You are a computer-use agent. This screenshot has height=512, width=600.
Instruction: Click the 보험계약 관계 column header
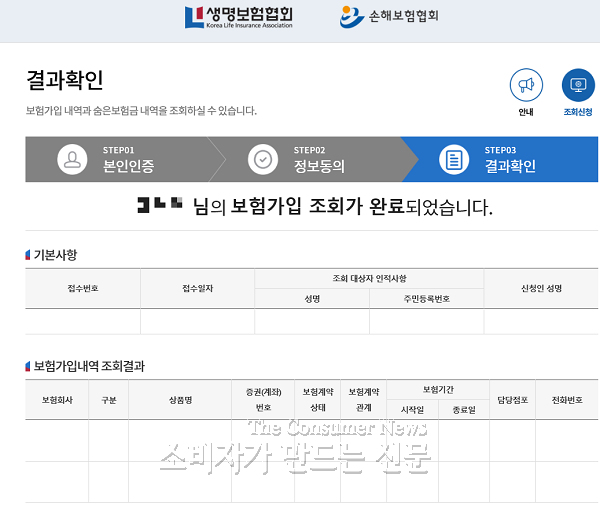364,400
